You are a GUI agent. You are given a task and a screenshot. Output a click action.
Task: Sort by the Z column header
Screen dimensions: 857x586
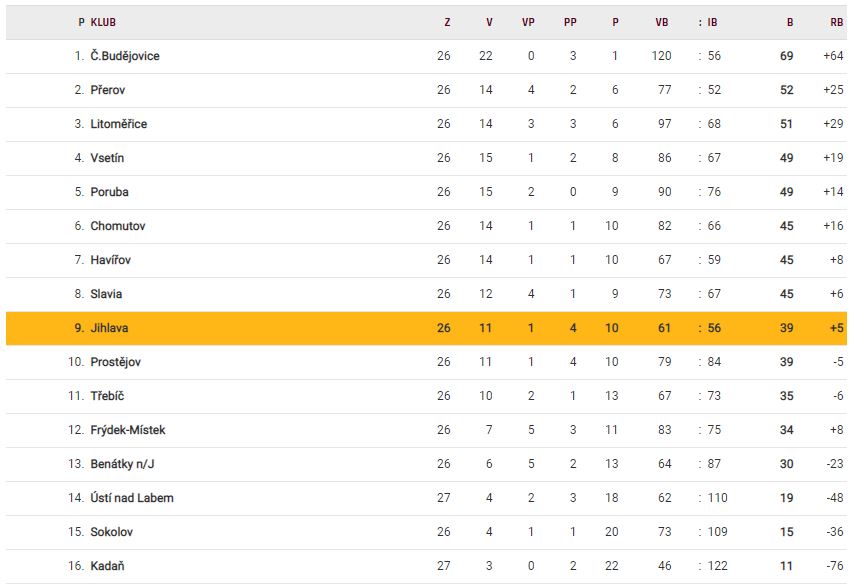pos(447,22)
